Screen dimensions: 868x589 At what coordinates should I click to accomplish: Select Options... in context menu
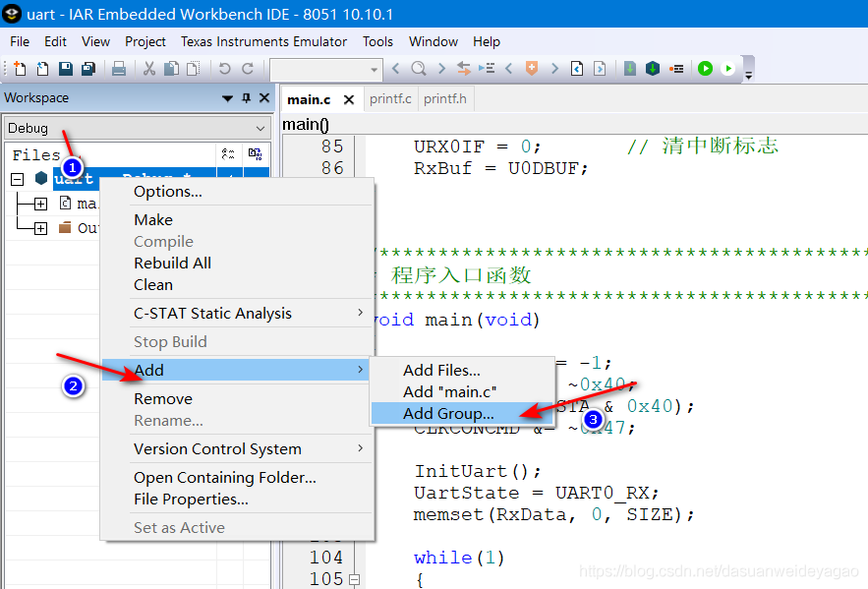pyautogui.click(x=237, y=192)
